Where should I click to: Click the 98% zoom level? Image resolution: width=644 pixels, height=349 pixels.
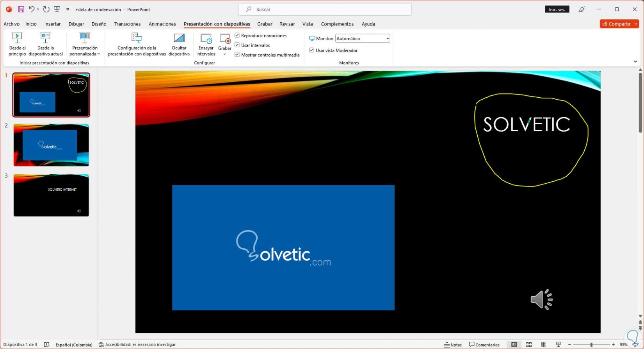[x=624, y=345]
